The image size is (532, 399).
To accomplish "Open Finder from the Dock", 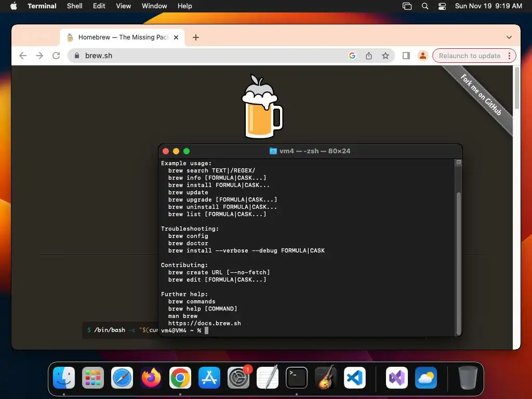I will [64, 378].
